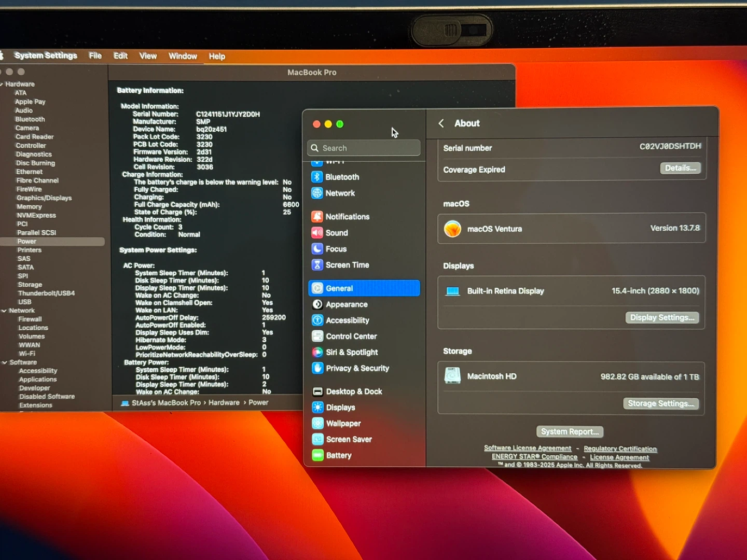Select Thunderbolt/USB4 in System Report
This screenshot has height=560, width=747.
(46, 293)
